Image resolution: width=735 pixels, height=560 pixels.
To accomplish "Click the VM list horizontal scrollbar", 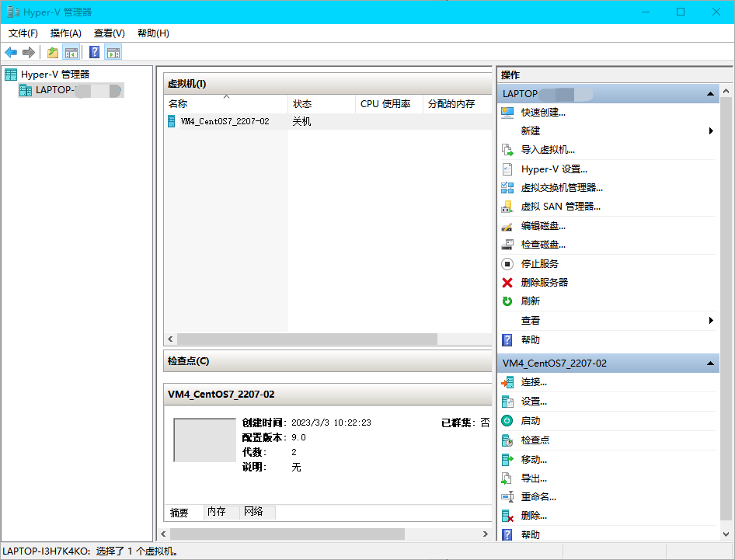I will coord(307,339).
